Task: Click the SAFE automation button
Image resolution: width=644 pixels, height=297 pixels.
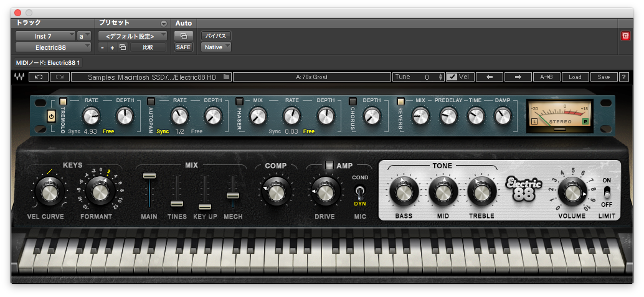Action: coord(183,47)
